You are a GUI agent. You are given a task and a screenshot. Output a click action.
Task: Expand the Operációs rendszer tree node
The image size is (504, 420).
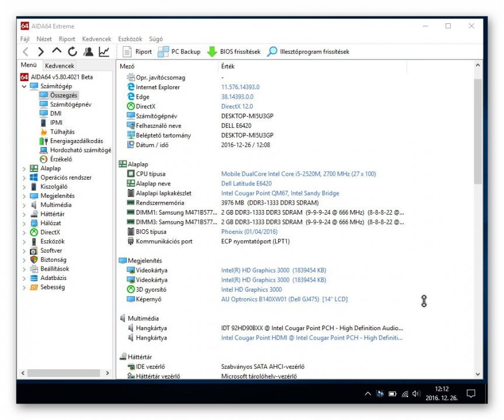(24, 177)
